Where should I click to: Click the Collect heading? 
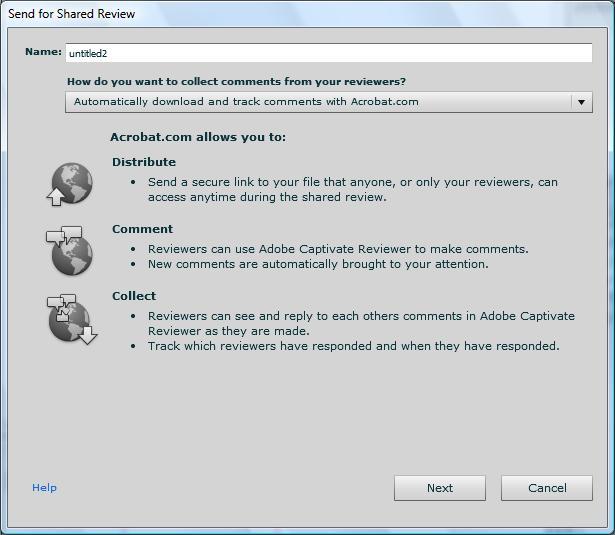pyautogui.click(x=134, y=296)
